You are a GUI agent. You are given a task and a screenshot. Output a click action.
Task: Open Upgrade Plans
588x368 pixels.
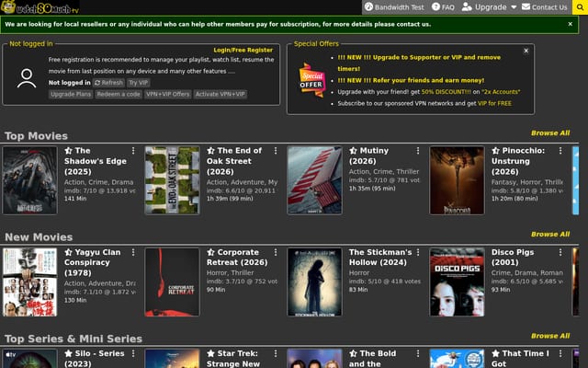click(x=71, y=94)
